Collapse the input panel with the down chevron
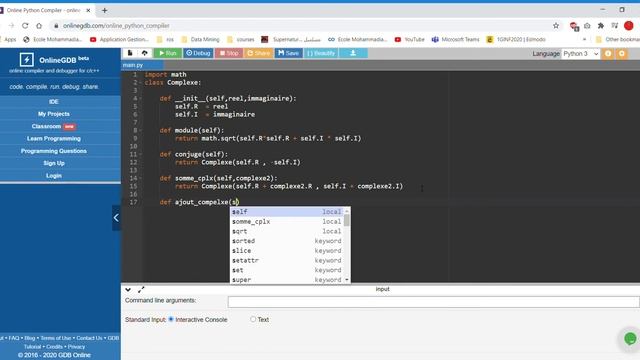The height and width of the screenshot is (360, 640). pos(128,289)
